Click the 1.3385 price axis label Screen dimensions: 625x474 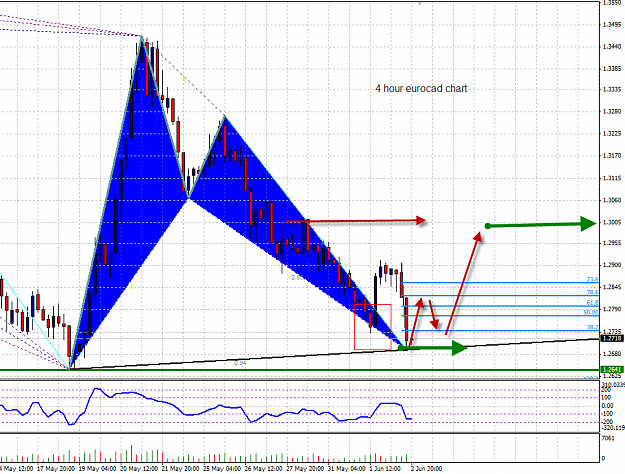(x=612, y=69)
